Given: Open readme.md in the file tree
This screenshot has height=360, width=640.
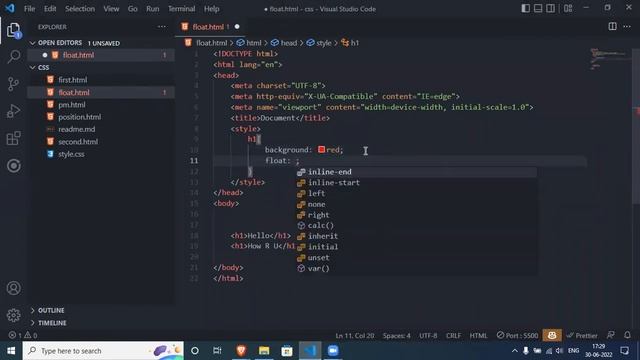Looking at the screenshot, I should click(x=76, y=129).
